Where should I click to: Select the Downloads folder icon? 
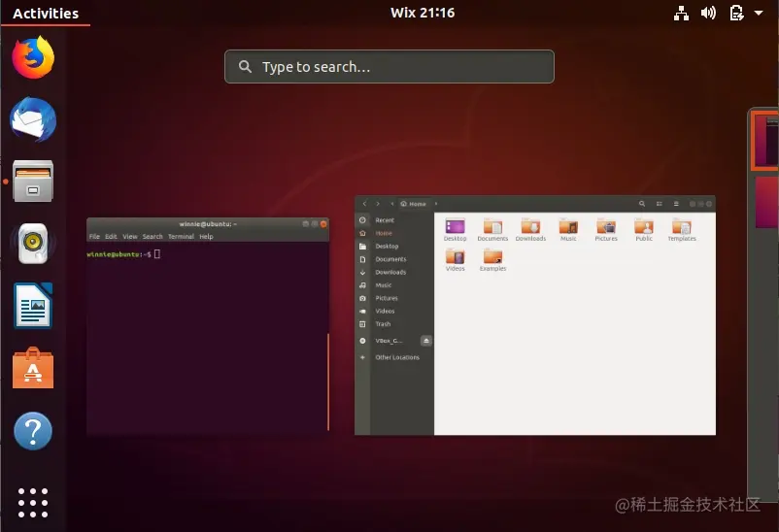(x=530, y=227)
